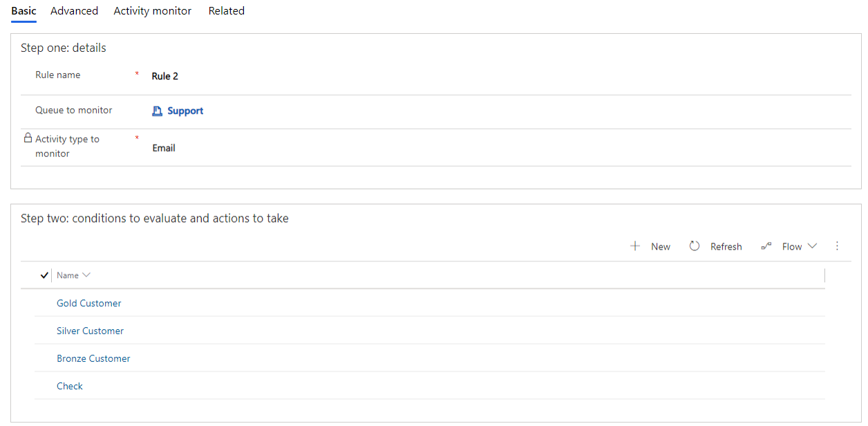Open the vertical ellipsis more commands menu
The width and height of the screenshot is (868, 426).
point(837,246)
